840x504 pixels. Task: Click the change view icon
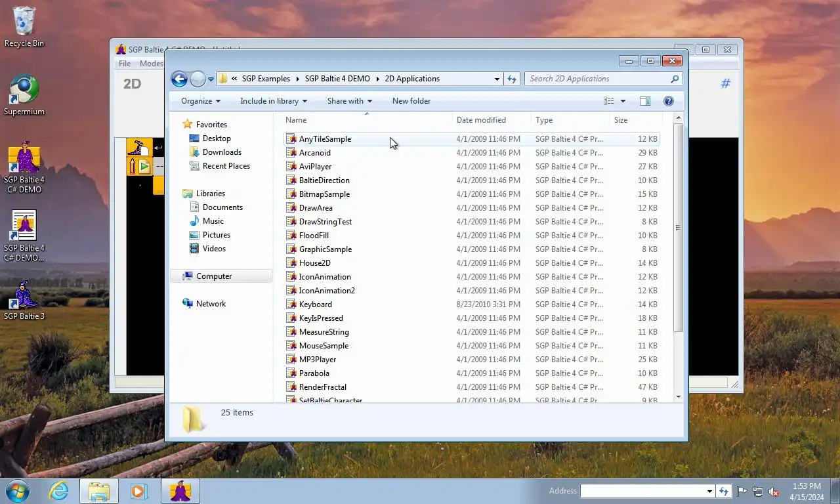[609, 101]
